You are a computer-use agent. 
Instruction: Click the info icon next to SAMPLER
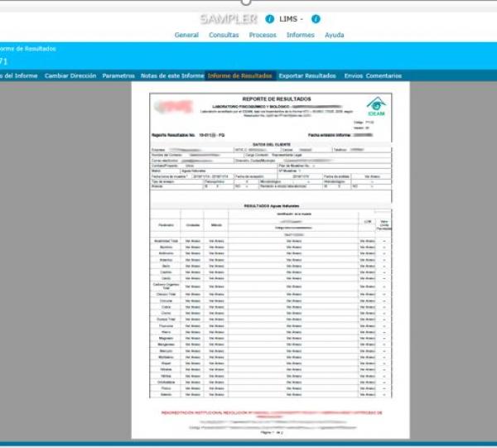pyautogui.click(x=270, y=19)
